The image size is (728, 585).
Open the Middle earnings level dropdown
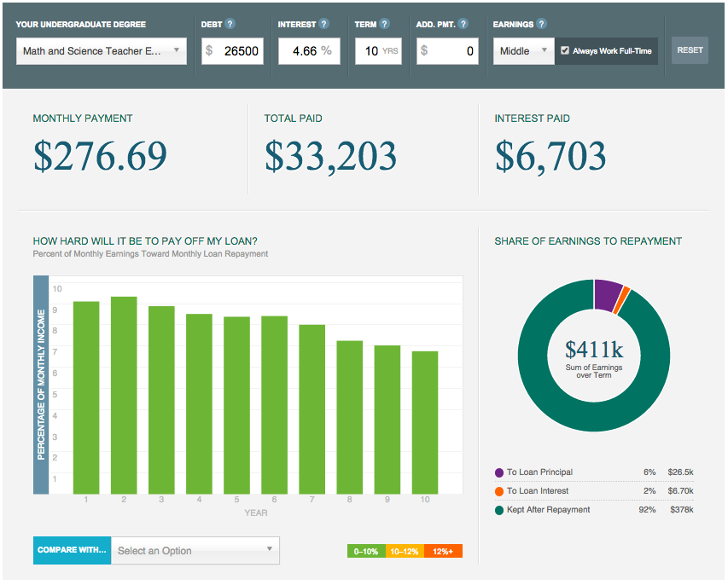[x=523, y=51]
